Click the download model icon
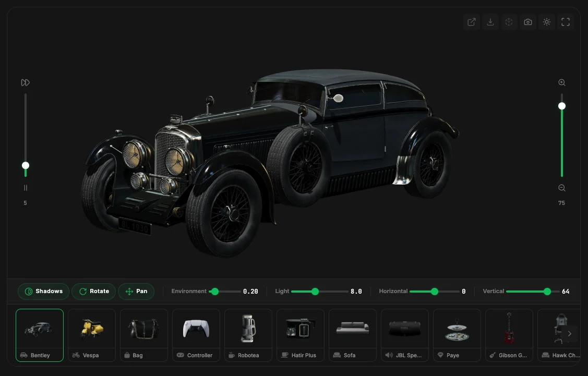 490,22
